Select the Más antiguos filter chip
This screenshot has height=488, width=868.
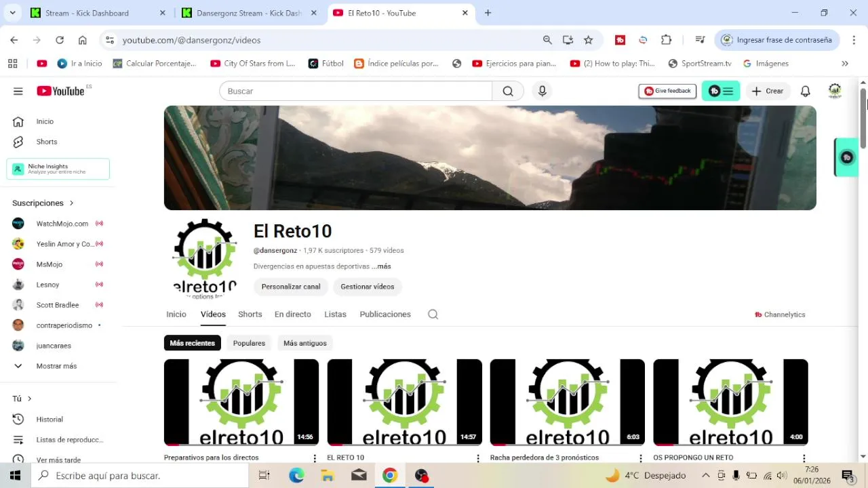pos(305,343)
